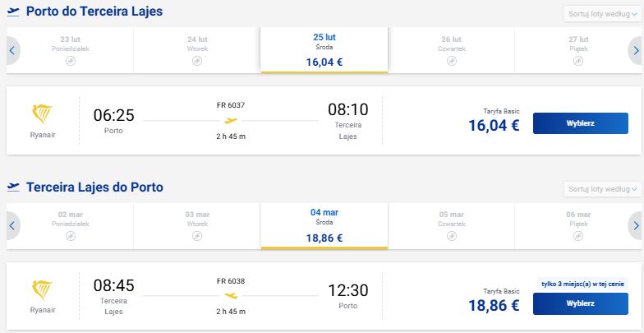Click Wybierz button for 16,04 € fare
The height and width of the screenshot is (333, 644).
click(580, 123)
